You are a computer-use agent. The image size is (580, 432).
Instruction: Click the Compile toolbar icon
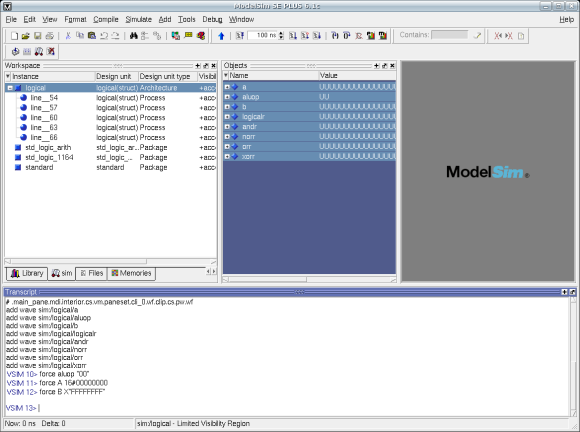coord(176,36)
